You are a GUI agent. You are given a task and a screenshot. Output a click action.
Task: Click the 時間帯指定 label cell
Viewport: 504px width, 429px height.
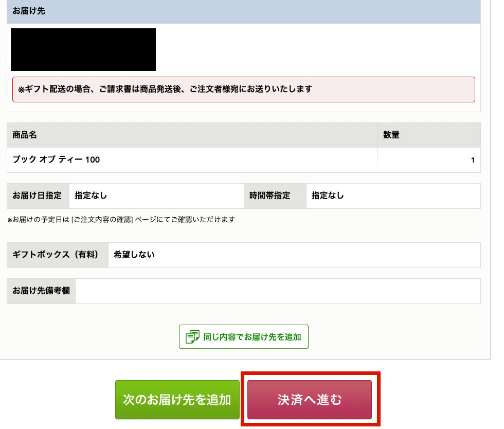(x=270, y=196)
